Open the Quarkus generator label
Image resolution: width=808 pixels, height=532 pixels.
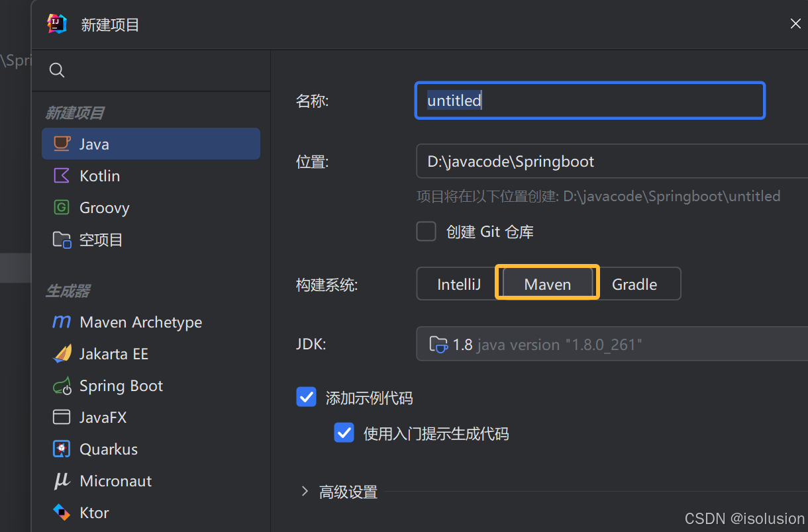point(109,449)
